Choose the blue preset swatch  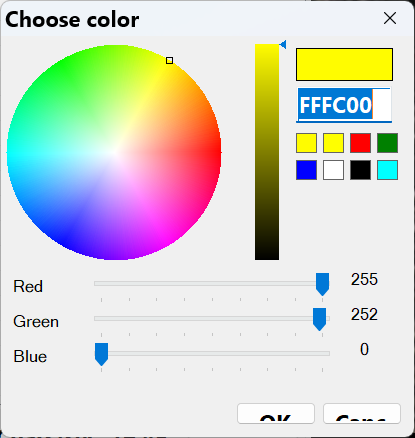[x=306, y=170]
